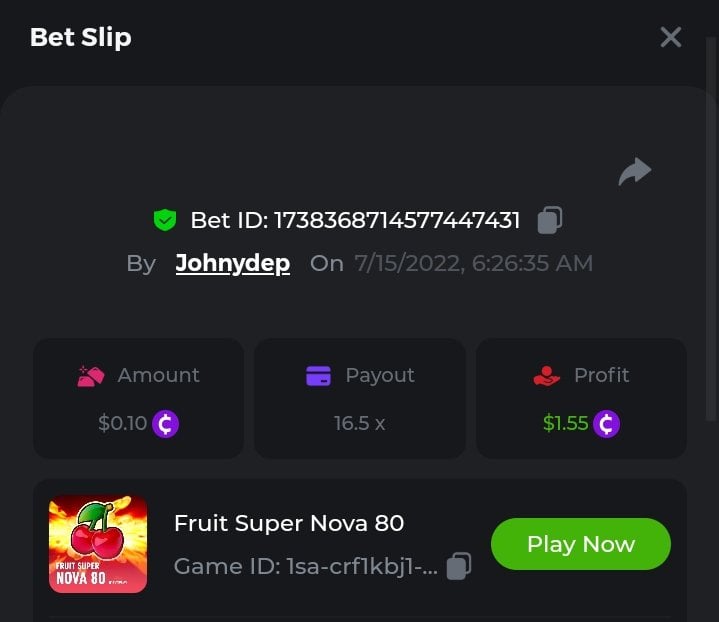This screenshot has width=719, height=622.
Task: Click the Play Now button
Action: (581, 544)
